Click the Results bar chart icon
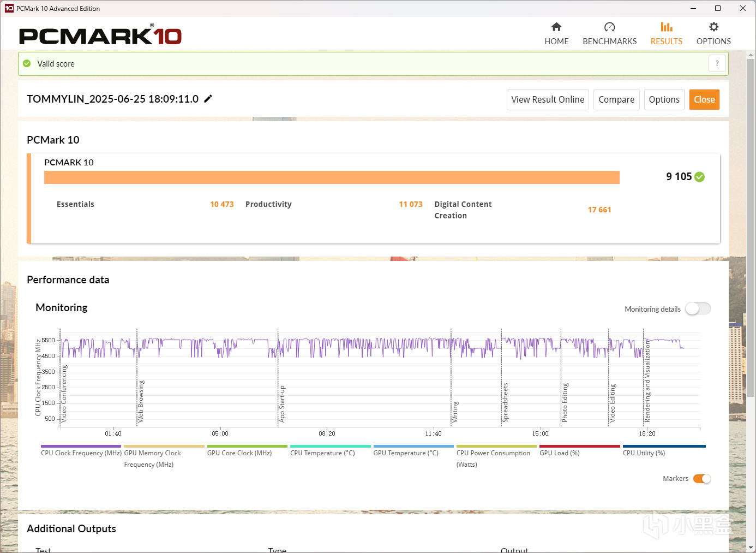This screenshot has height=553, width=756. click(x=667, y=27)
